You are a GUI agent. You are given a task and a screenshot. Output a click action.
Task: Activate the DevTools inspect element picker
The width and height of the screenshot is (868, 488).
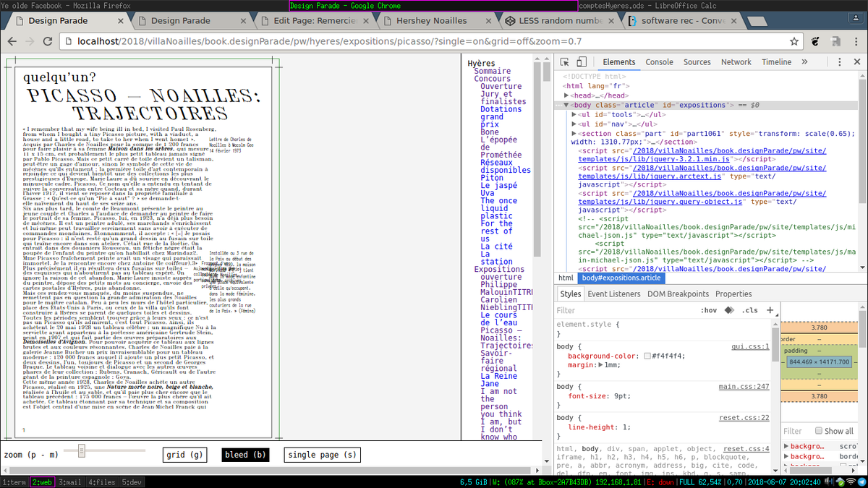pos(565,62)
